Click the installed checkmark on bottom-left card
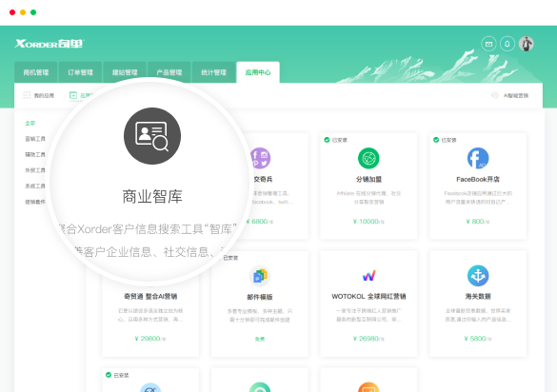 point(109,375)
